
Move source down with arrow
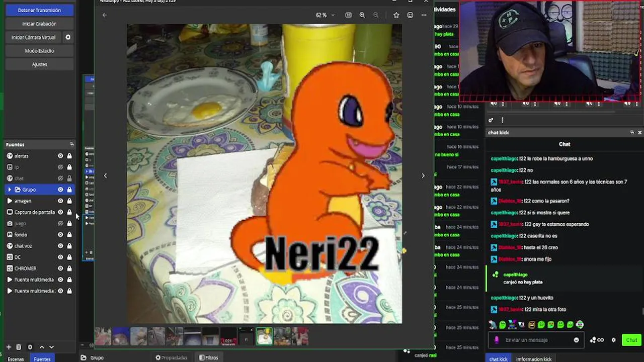[51, 347]
